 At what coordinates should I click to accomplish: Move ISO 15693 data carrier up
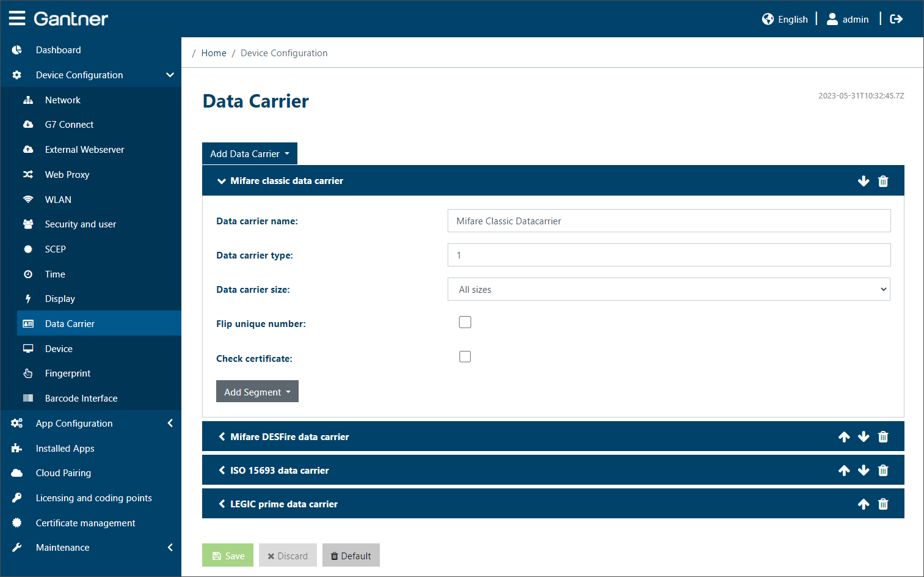(x=844, y=470)
